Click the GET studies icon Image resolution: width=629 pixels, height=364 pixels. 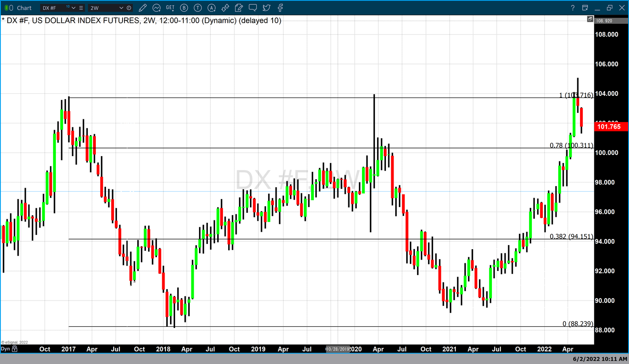tap(170, 8)
